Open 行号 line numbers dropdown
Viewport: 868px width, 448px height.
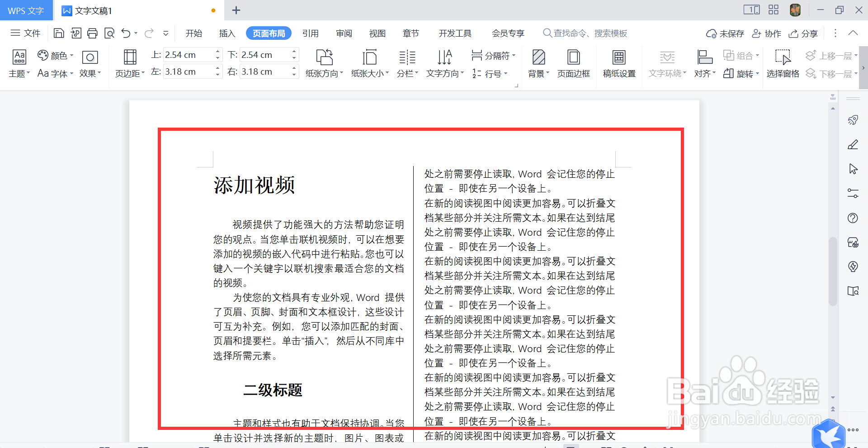tap(490, 73)
